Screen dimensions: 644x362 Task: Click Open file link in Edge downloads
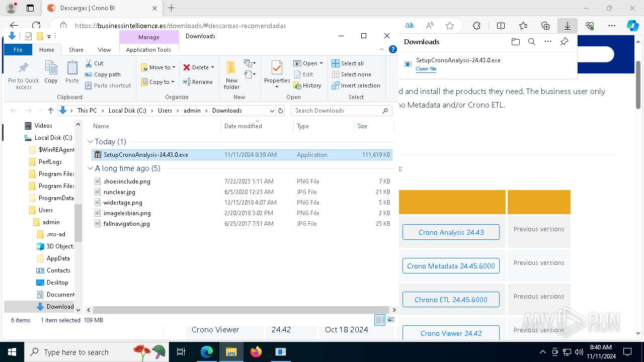point(426,69)
